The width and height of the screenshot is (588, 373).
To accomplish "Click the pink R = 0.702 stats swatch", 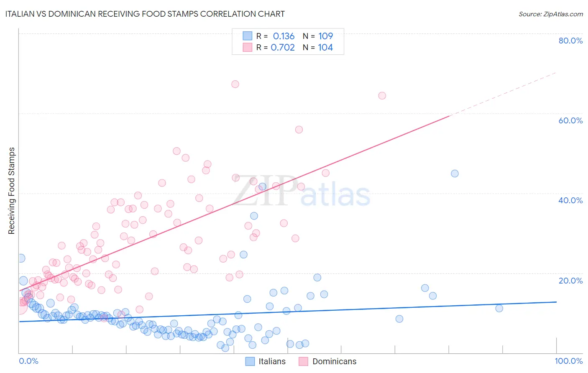I will (248, 47).
